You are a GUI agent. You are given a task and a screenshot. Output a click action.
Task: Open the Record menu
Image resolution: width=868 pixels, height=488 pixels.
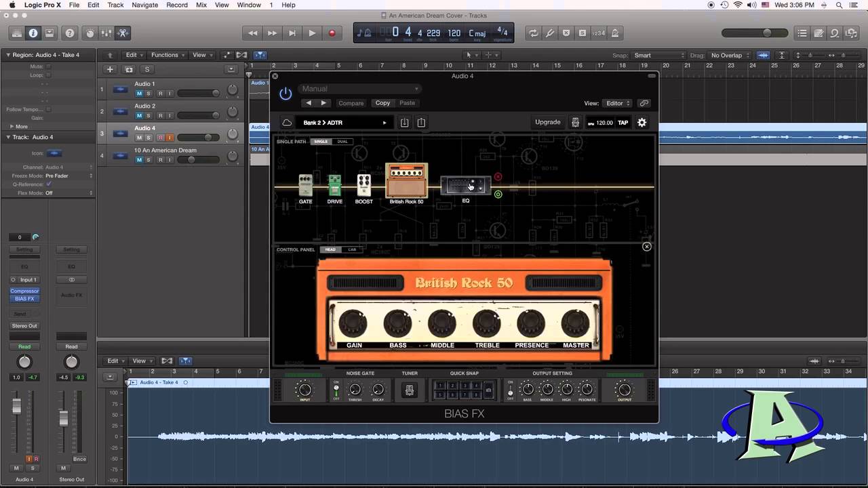[x=177, y=5]
